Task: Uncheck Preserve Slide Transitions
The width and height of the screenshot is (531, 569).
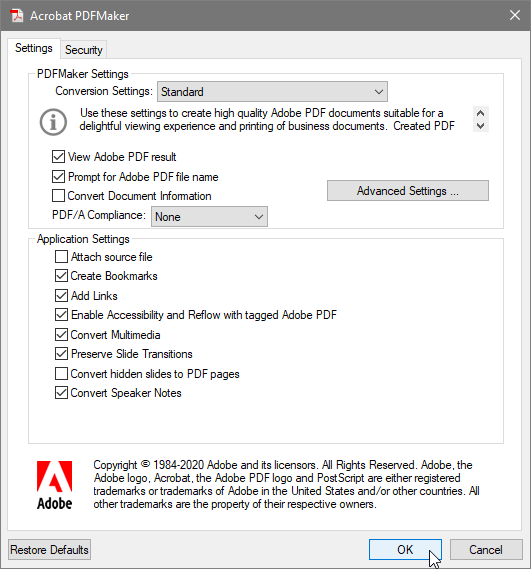Action: click(x=61, y=354)
